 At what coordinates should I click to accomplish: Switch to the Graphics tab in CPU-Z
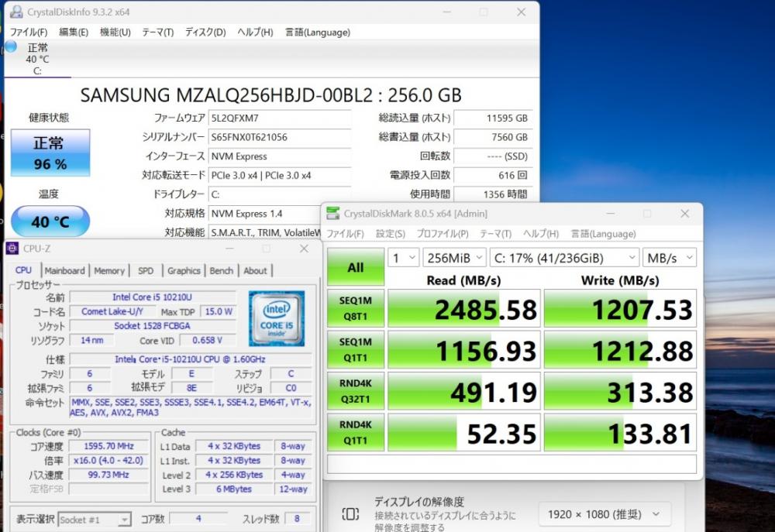tap(184, 271)
